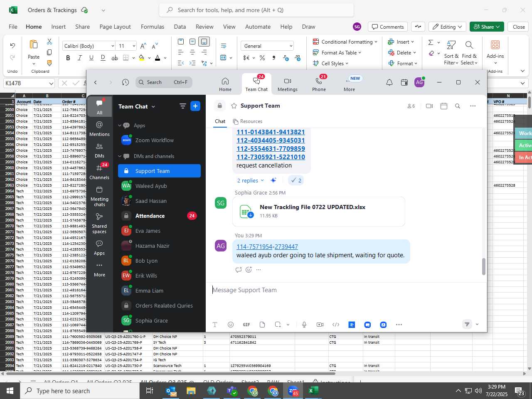Open the Excel font name dropdown
The image size is (532, 399).
(113, 46)
